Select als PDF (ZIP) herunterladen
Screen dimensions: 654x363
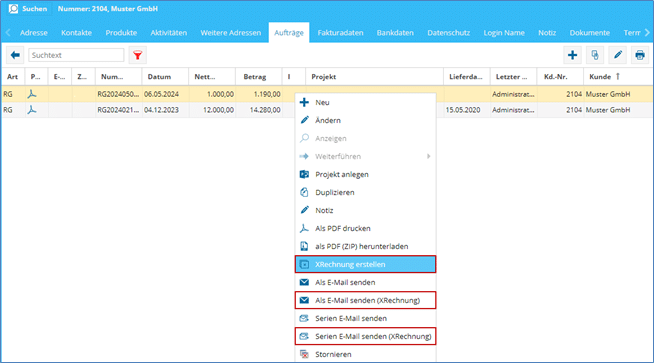pyautogui.click(x=365, y=246)
